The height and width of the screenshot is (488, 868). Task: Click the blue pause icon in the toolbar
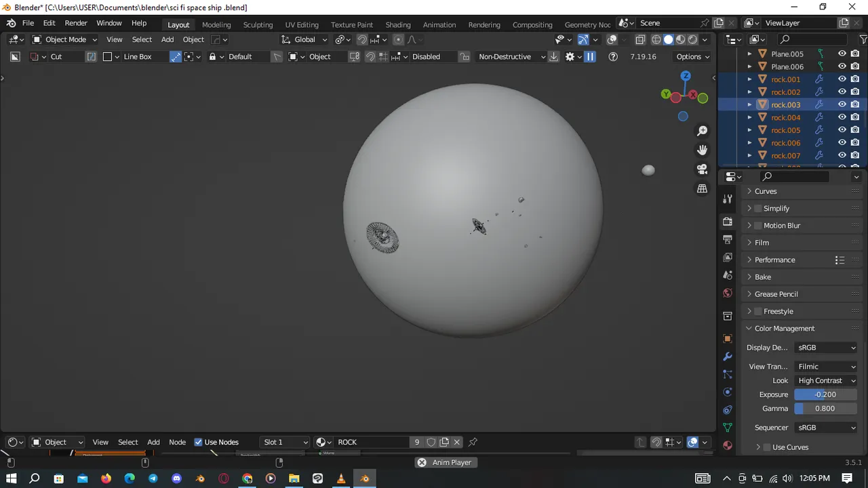click(590, 57)
